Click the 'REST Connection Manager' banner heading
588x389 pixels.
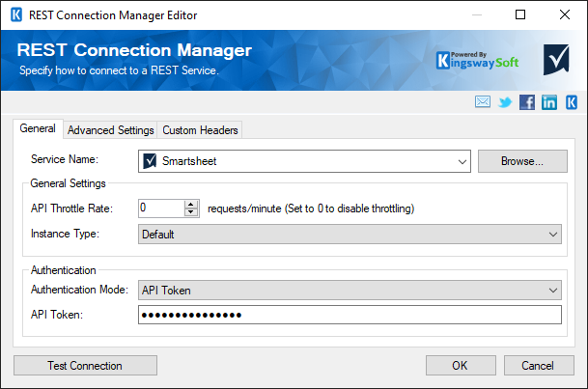tap(134, 50)
